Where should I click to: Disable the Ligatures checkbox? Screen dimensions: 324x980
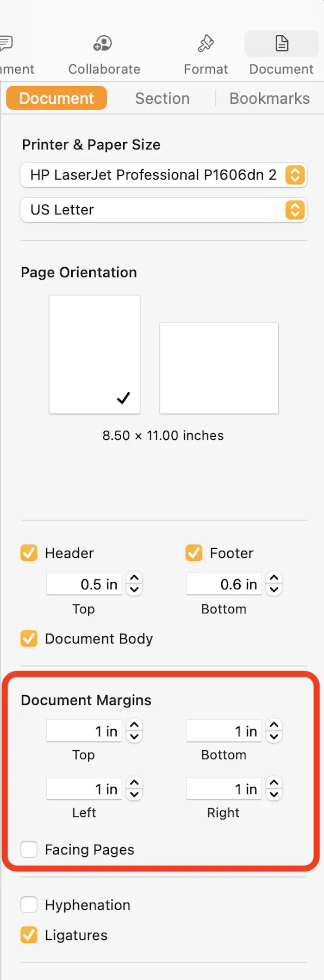click(29, 935)
